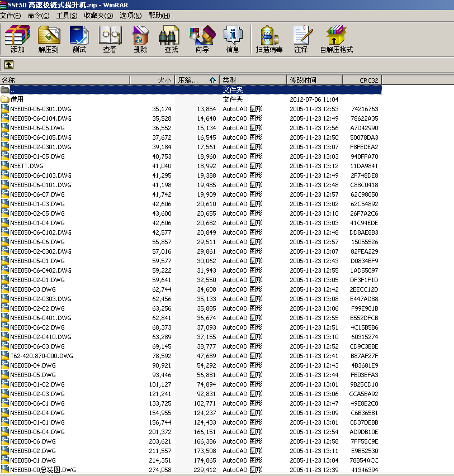Viewport: 454px width, 476px height.
Task: Select file NSE050-06-06.DWG
Action: (37, 242)
